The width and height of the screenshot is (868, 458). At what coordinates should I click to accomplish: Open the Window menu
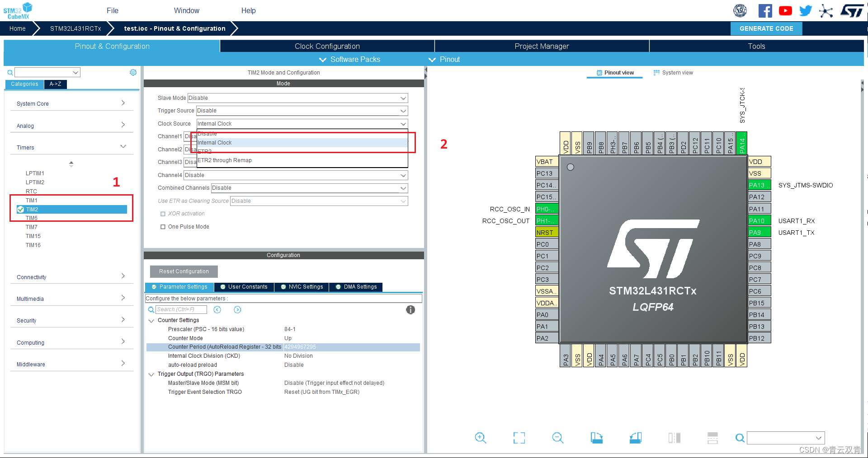coord(186,10)
